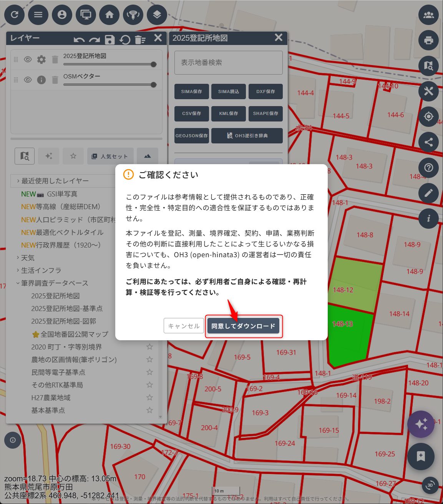The height and width of the screenshot is (504, 443).
Task: Open the help question mark icon
Action: pos(428,168)
